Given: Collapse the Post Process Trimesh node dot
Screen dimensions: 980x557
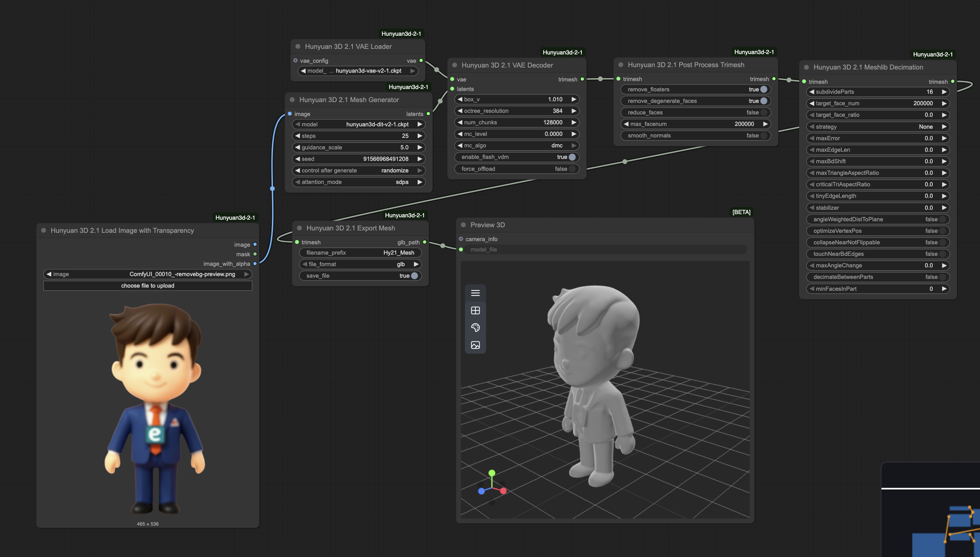Looking at the screenshot, I should (621, 65).
